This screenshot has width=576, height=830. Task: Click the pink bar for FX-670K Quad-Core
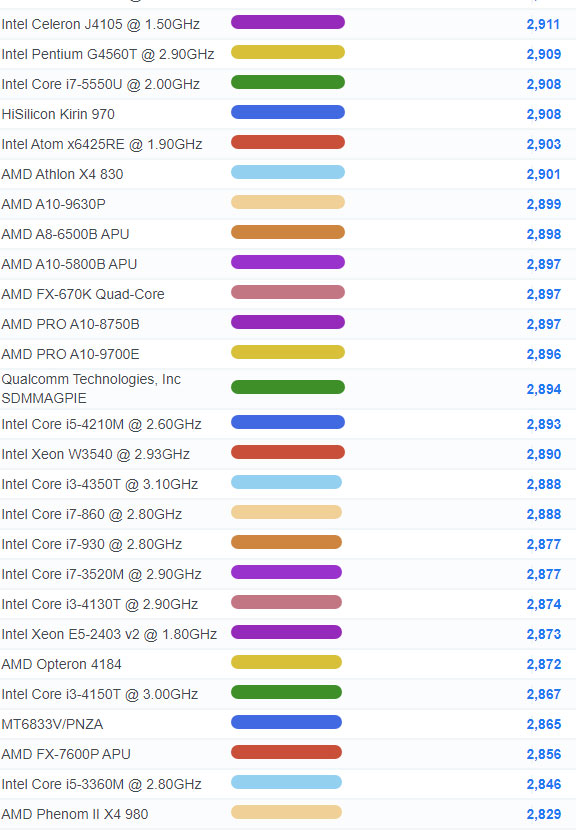coord(288,292)
